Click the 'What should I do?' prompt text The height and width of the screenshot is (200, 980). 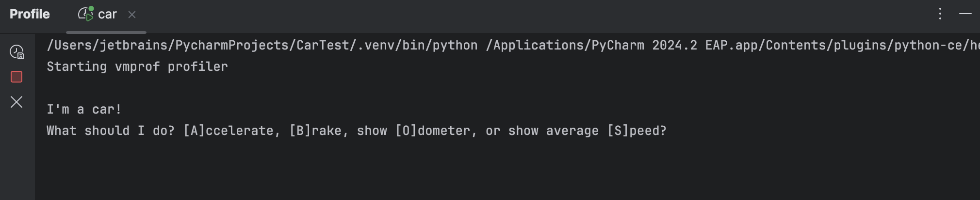[x=110, y=131]
